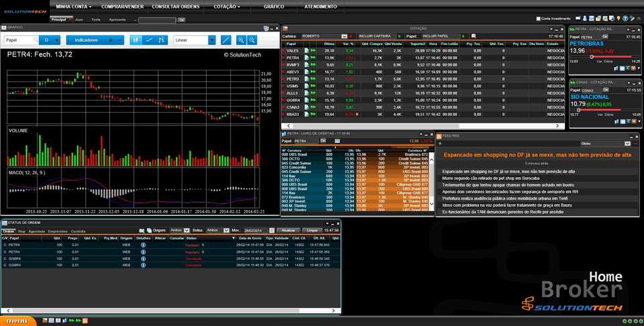
Task: Open chart icon in PETROBRAS quote widget
Action: (x=616, y=68)
